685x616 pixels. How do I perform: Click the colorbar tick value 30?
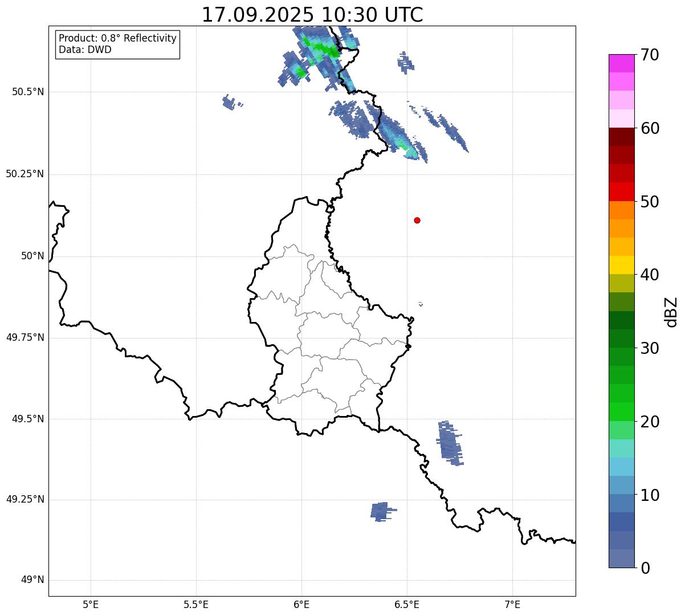point(650,348)
